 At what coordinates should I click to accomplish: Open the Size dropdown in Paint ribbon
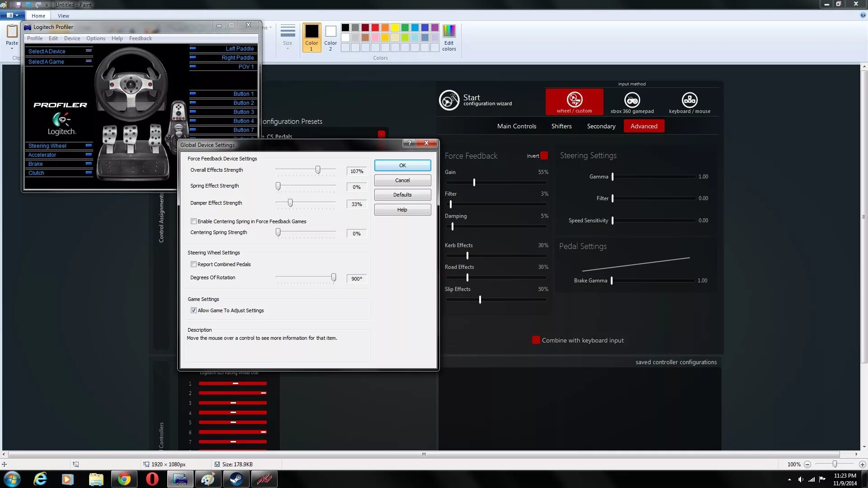(x=288, y=36)
